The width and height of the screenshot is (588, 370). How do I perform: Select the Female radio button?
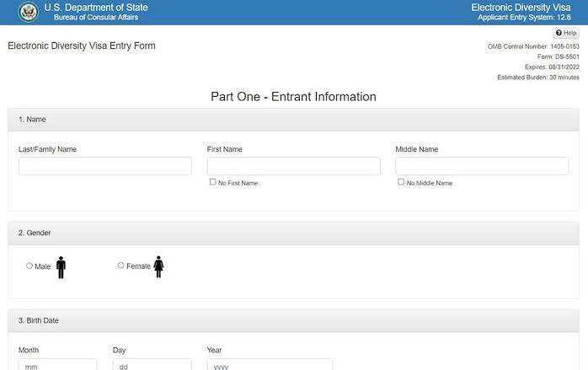coord(120,265)
